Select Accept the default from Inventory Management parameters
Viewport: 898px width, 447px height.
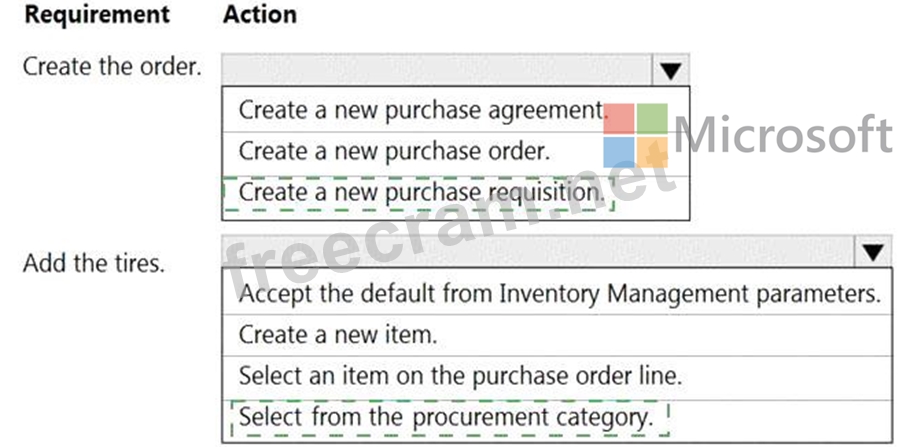[559, 294]
